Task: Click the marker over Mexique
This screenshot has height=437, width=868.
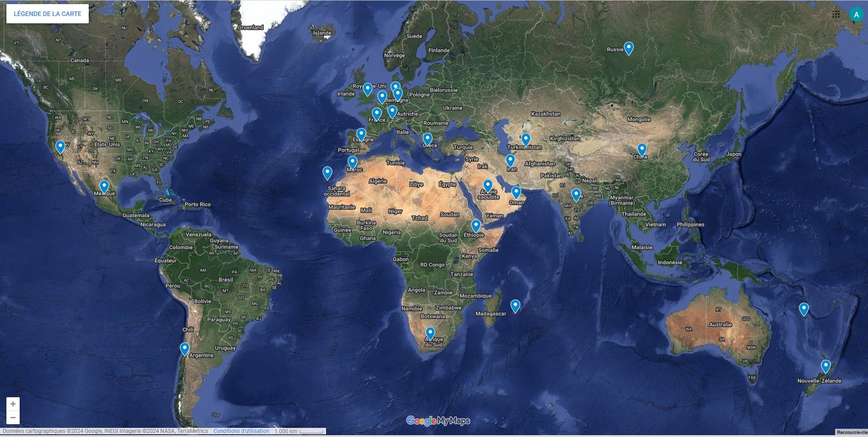Action: 104,186
